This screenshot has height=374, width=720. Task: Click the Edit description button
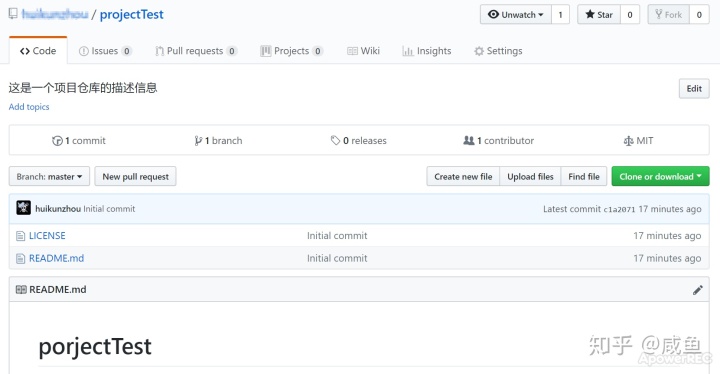click(694, 88)
